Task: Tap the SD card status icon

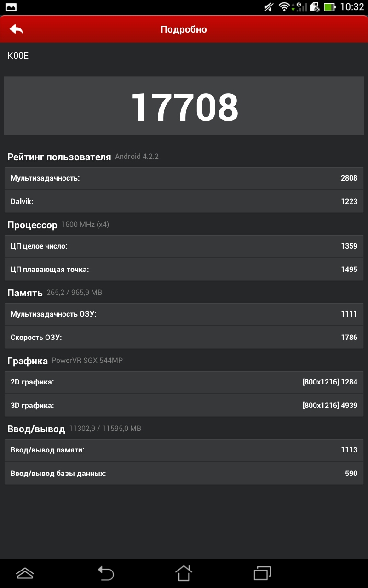Action: pyautogui.click(x=315, y=7)
